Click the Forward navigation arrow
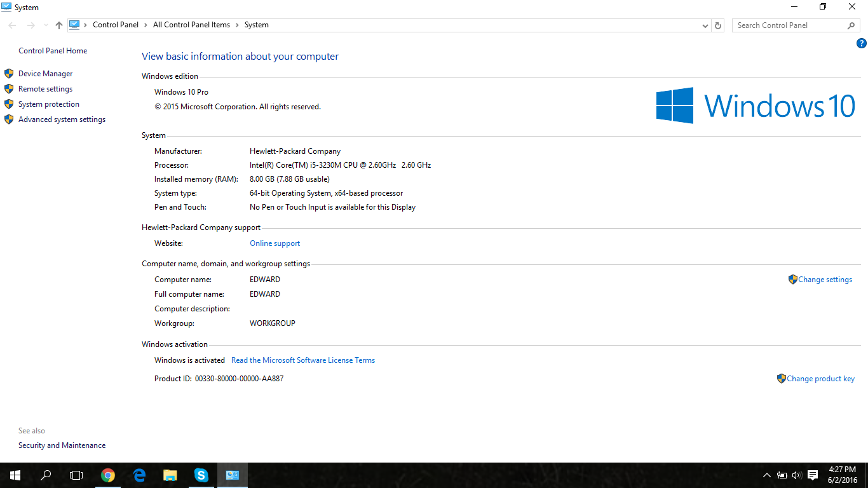Viewport: 868px width, 488px height. click(x=31, y=25)
